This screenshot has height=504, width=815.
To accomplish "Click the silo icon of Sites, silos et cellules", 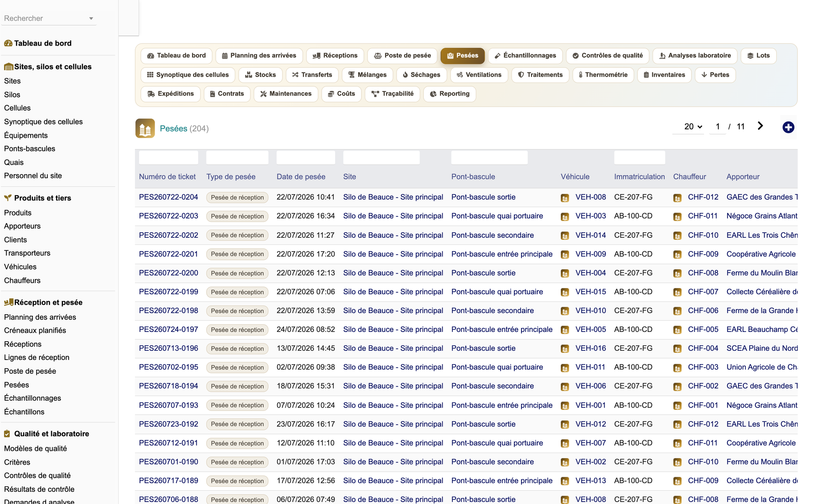I will [8, 67].
